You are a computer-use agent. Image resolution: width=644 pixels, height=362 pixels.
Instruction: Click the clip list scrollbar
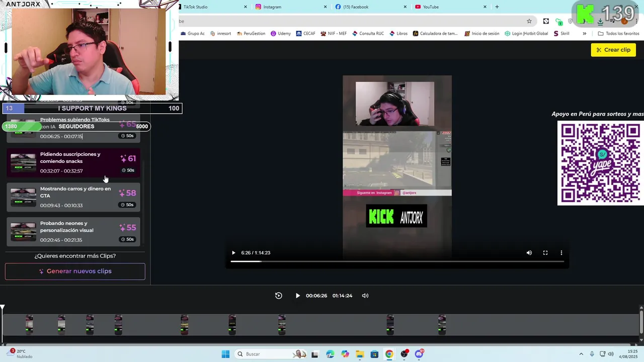143,201
